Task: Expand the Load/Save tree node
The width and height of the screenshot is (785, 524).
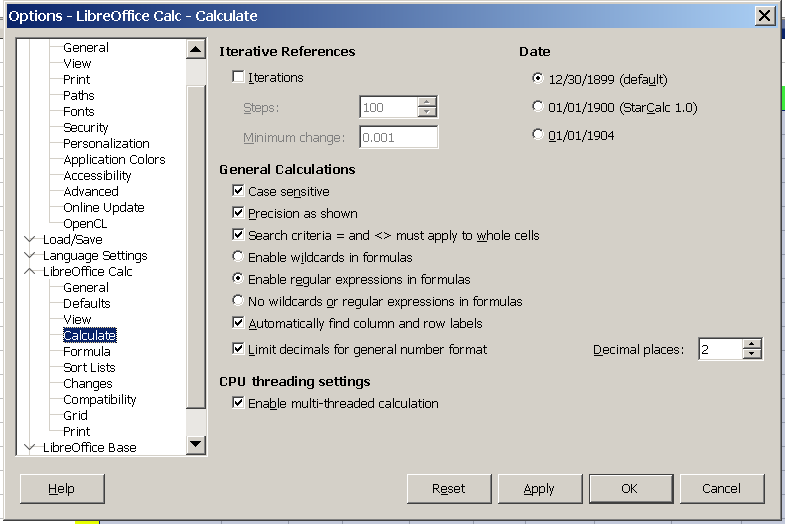Action: point(30,239)
